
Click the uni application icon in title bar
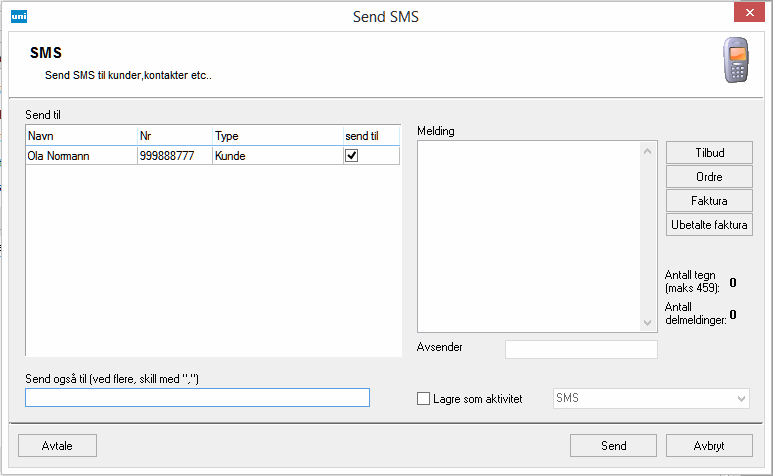pos(18,15)
